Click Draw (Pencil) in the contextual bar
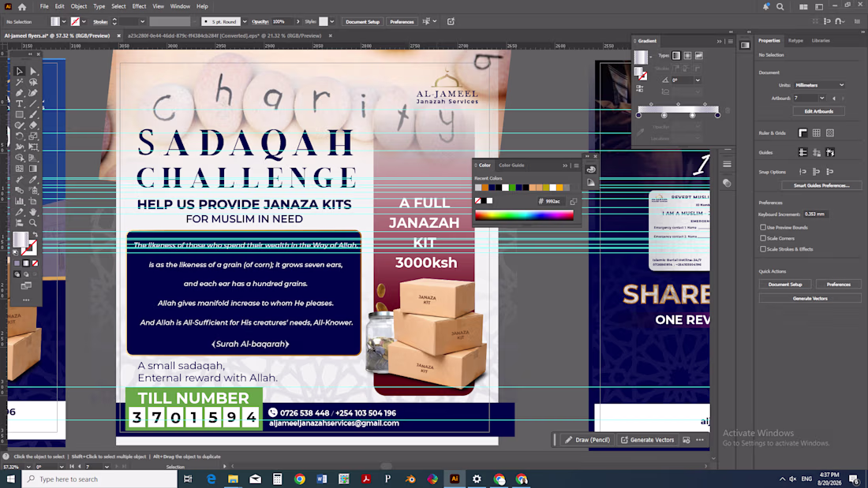The width and height of the screenshot is (868, 488). 587,440
